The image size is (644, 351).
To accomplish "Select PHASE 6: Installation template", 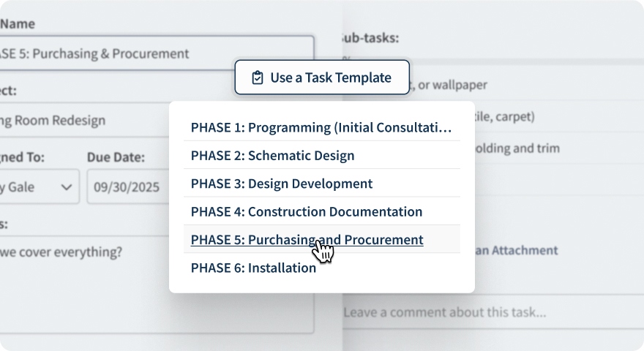I will [253, 268].
